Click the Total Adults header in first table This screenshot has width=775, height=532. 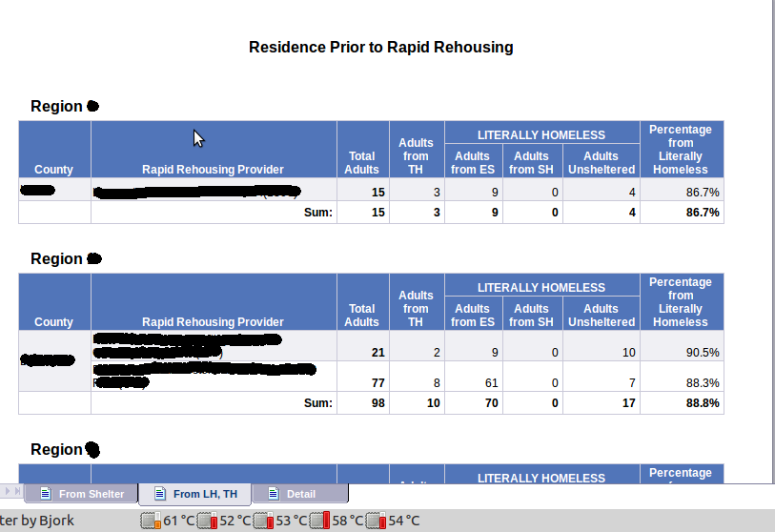click(x=361, y=162)
